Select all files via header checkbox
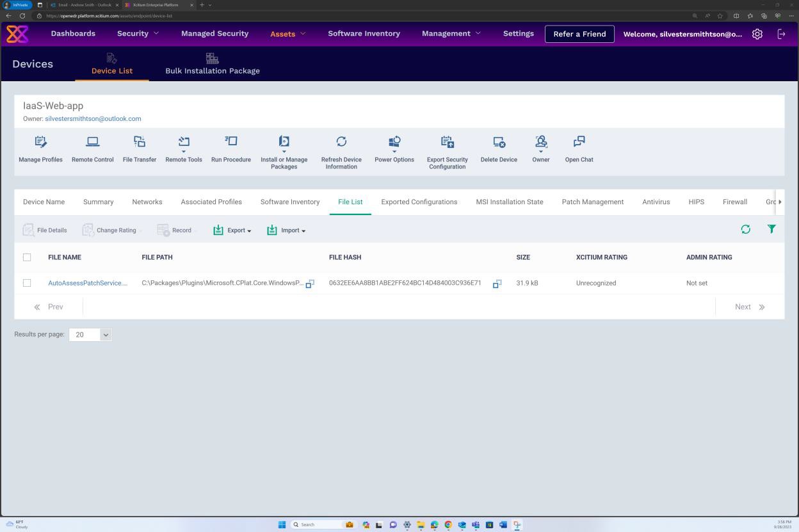 (x=27, y=257)
